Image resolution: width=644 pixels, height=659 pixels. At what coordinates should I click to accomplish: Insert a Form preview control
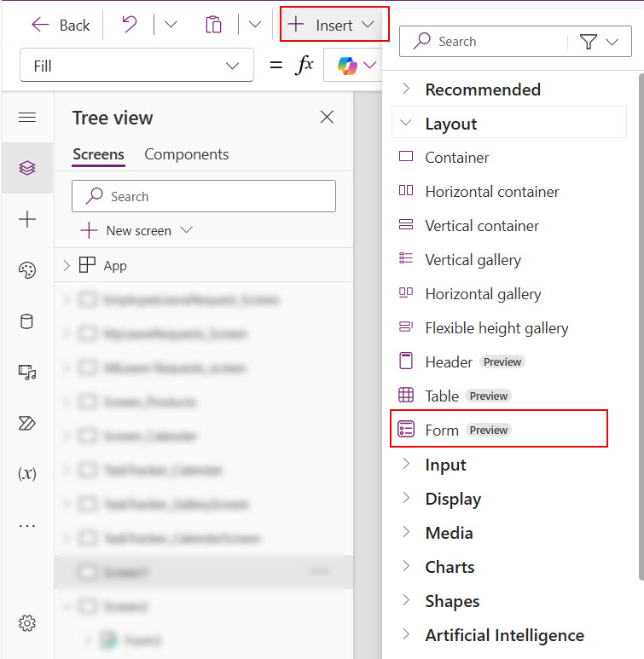click(x=499, y=430)
